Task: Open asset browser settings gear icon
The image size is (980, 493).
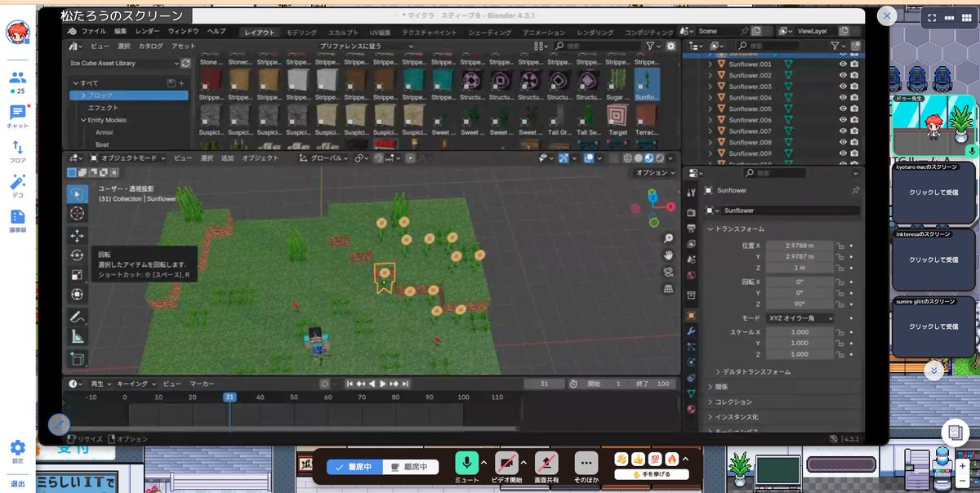Action: pyautogui.click(x=671, y=47)
